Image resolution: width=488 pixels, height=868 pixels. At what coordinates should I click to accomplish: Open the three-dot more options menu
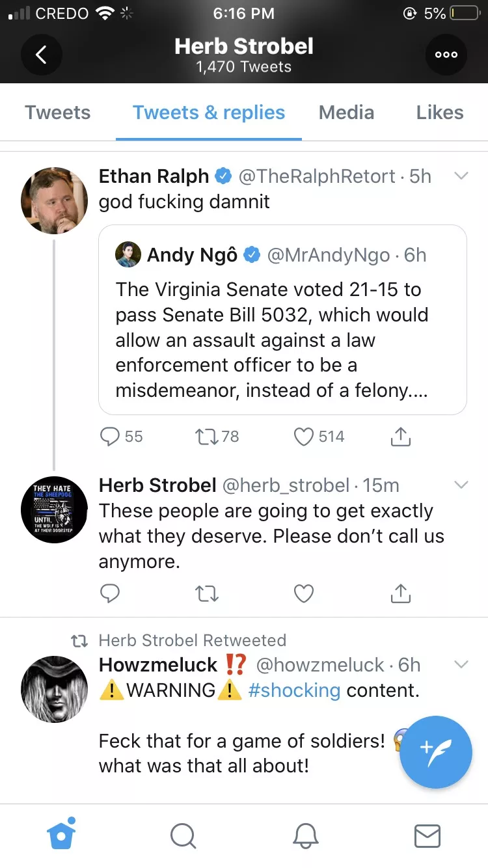click(446, 55)
